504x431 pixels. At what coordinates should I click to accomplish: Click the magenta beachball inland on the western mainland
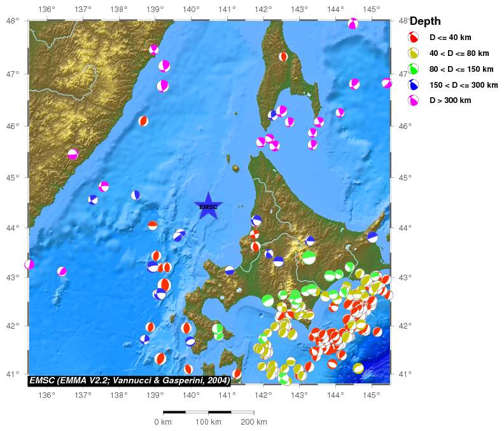(x=73, y=154)
